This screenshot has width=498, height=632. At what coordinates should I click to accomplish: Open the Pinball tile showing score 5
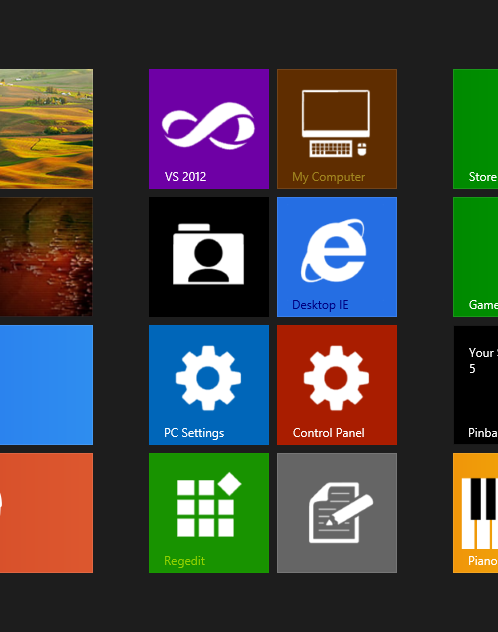[475, 385]
